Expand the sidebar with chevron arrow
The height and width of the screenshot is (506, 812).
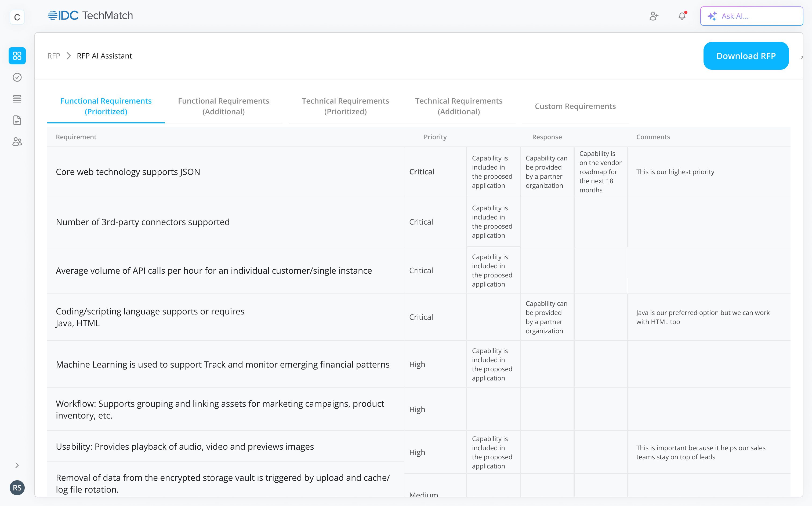(17, 465)
